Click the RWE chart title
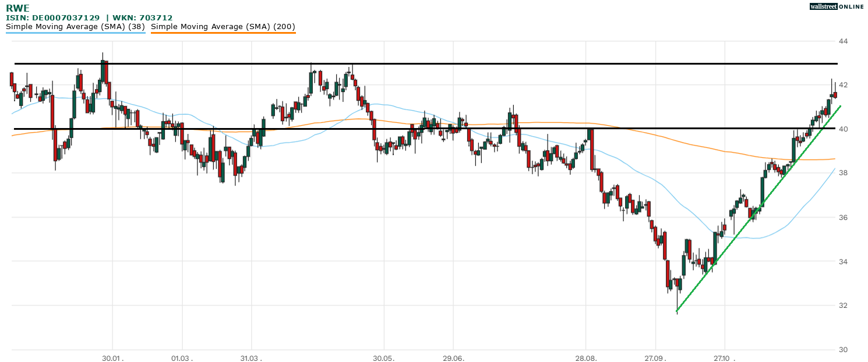868x362 pixels. [x=17, y=8]
